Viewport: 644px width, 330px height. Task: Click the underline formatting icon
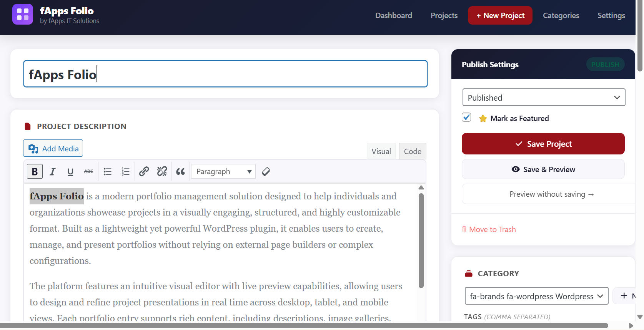[70, 171]
